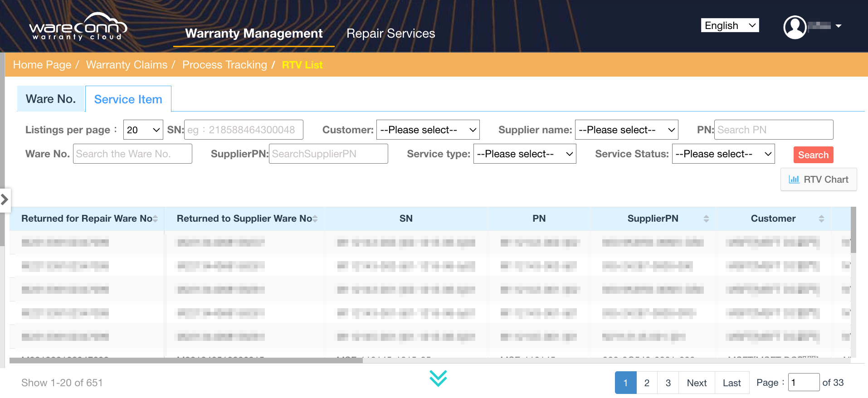Open the RTV Chart

[819, 180]
